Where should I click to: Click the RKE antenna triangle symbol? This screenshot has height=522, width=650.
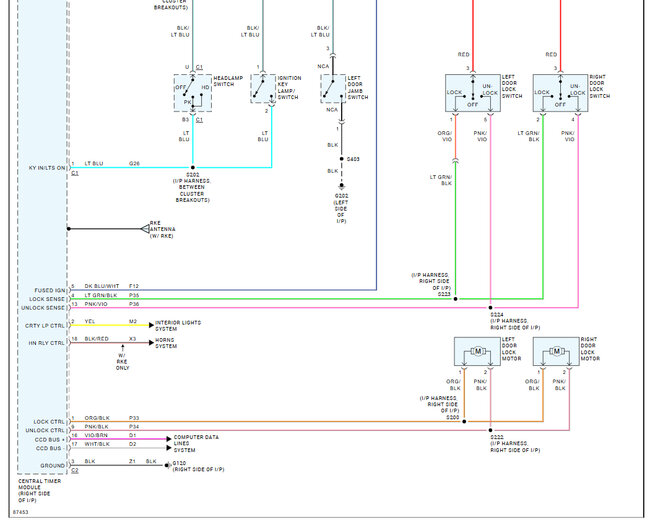[145, 229]
